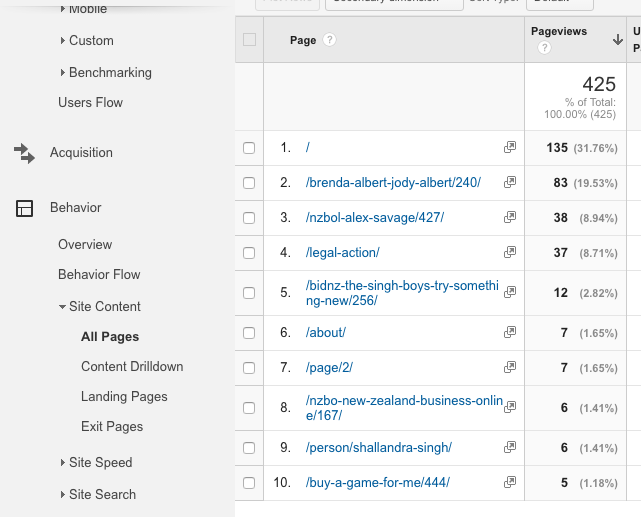Collapse the Site Content section
This screenshot has width=641, height=517.
point(104,307)
